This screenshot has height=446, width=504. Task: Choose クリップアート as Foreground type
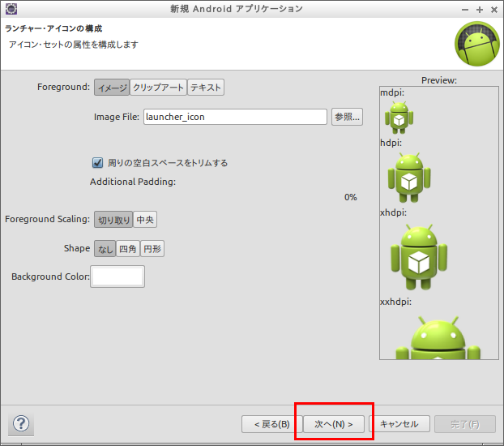pos(158,88)
